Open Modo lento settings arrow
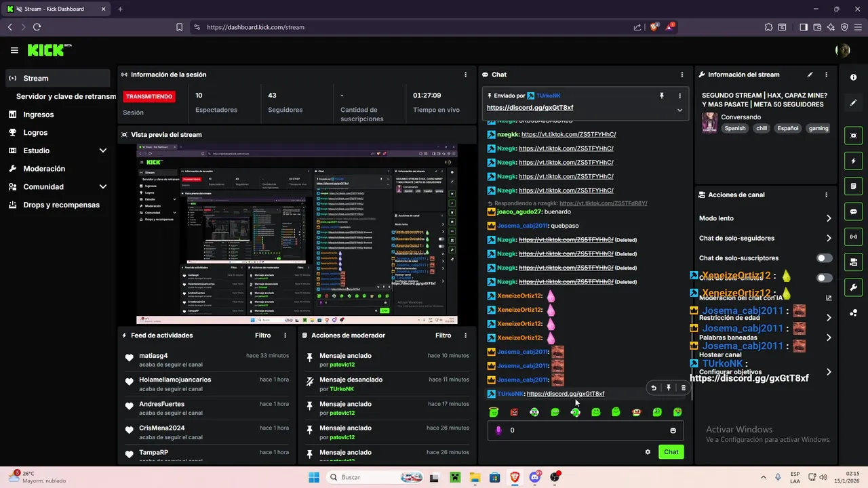868x488 pixels. tap(829, 218)
